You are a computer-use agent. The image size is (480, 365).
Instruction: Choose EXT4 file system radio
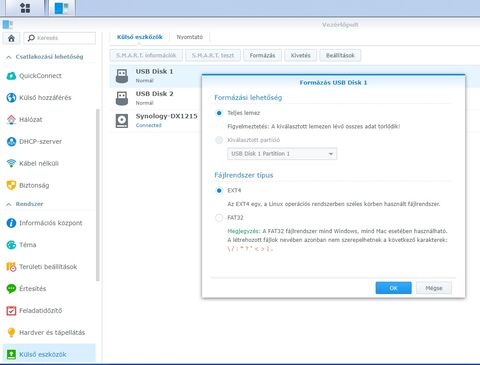[x=219, y=191]
